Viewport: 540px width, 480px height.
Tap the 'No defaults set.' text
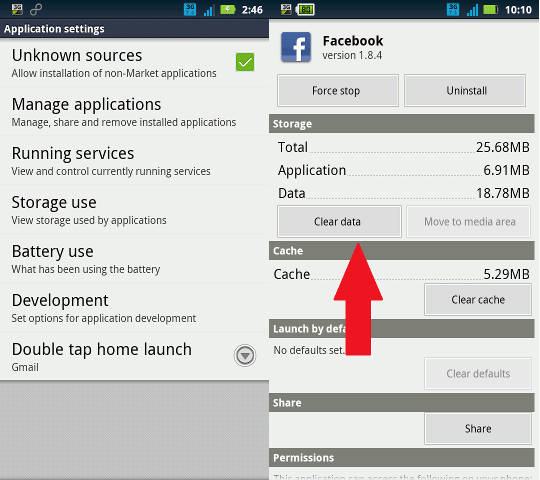click(309, 350)
